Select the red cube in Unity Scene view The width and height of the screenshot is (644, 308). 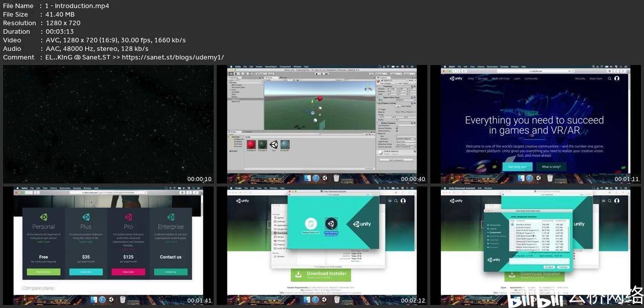coord(320,98)
